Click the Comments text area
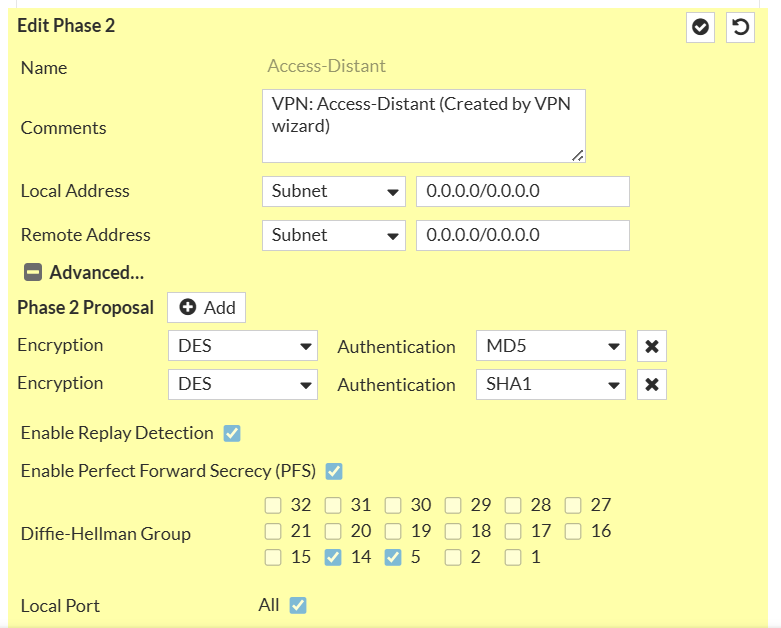 pyautogui.click(x=423, y=126)
